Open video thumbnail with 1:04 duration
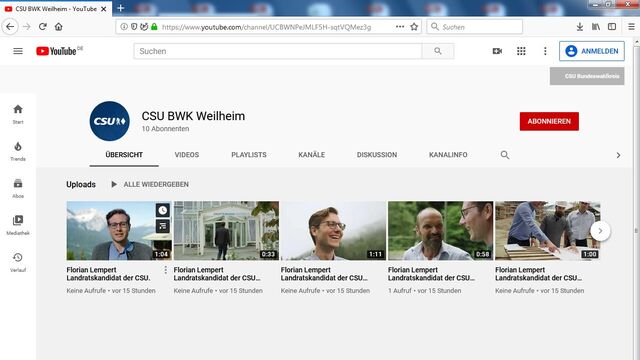Screen dimensions: 640x360 coord(119,231)
